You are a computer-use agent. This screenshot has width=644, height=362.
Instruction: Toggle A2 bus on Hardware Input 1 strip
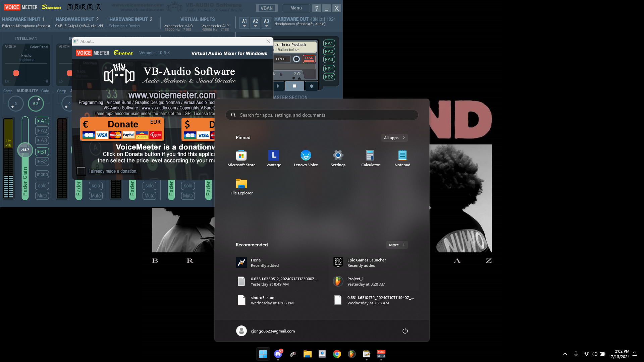pos(42,131)
